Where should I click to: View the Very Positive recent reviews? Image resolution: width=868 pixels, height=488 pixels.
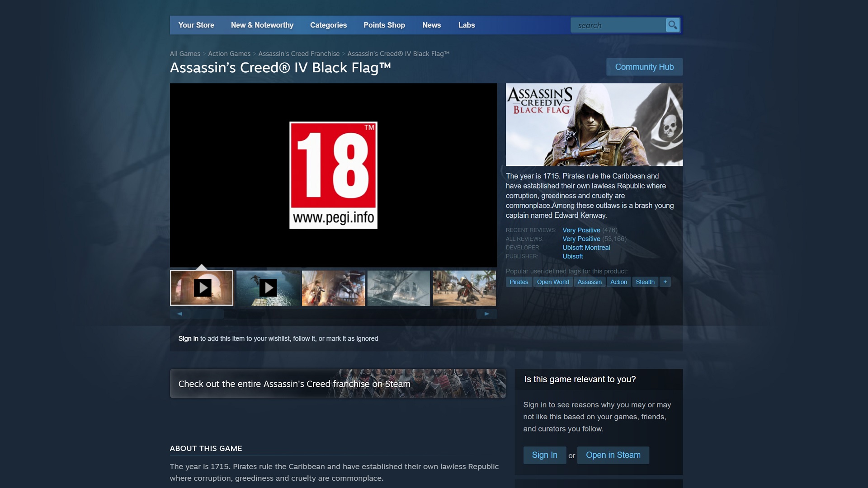(581, 230)
